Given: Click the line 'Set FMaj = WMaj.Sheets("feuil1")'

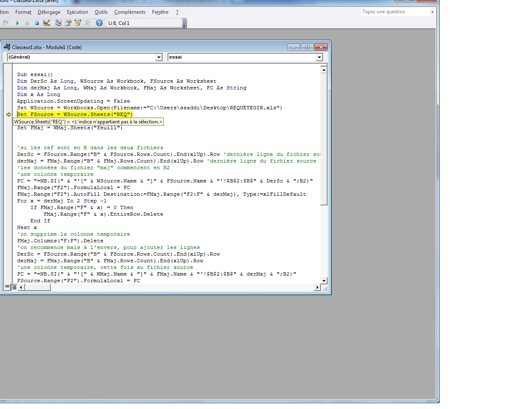Looking at the screenshot, I should tap(70, 128).
